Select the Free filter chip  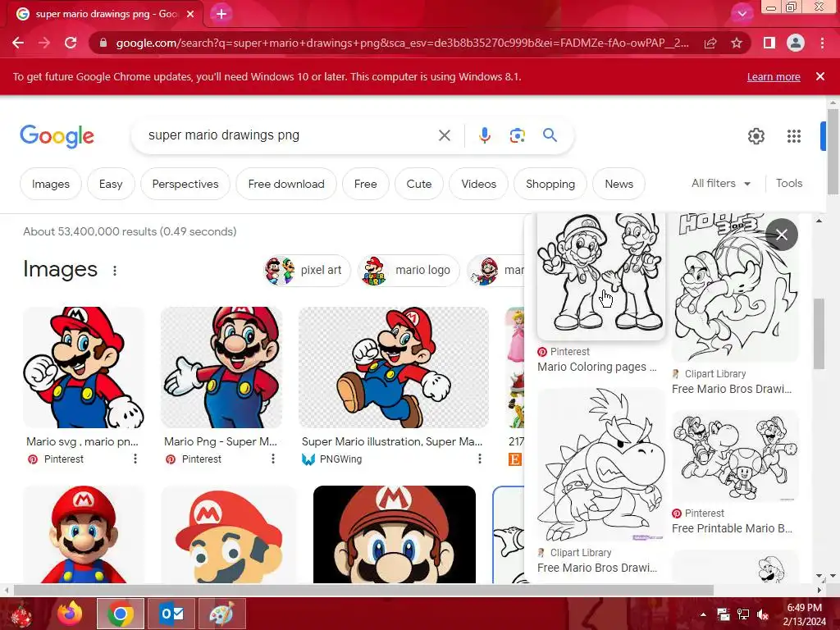[365, 184]
